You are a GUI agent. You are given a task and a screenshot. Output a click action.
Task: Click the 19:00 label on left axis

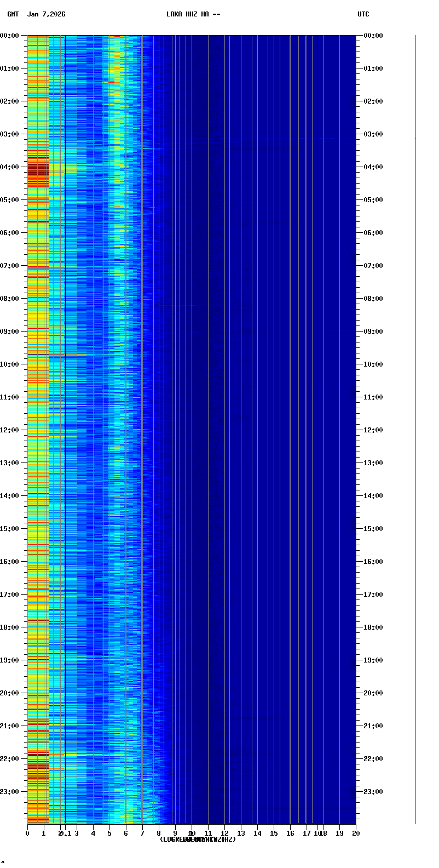10,660
